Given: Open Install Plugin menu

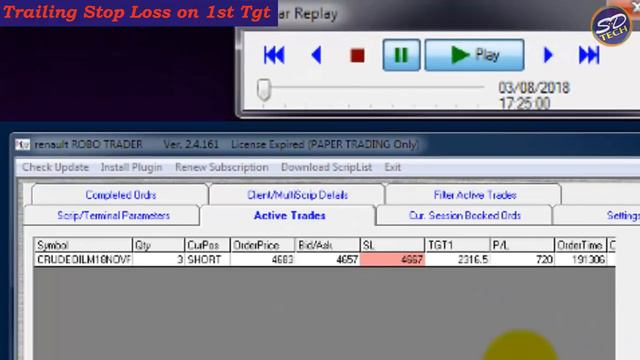Looking at the screenshot, I should tap(131, 167).
